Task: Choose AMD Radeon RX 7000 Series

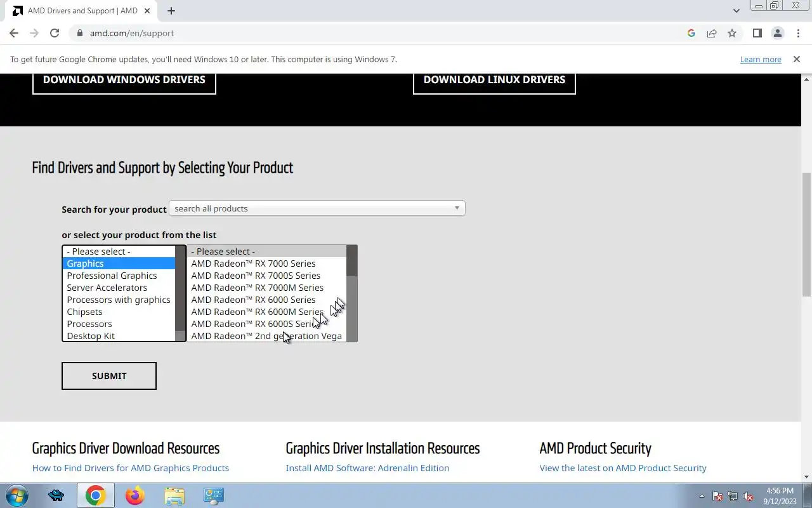Action: pyautogui.click(x=266, y=264)
